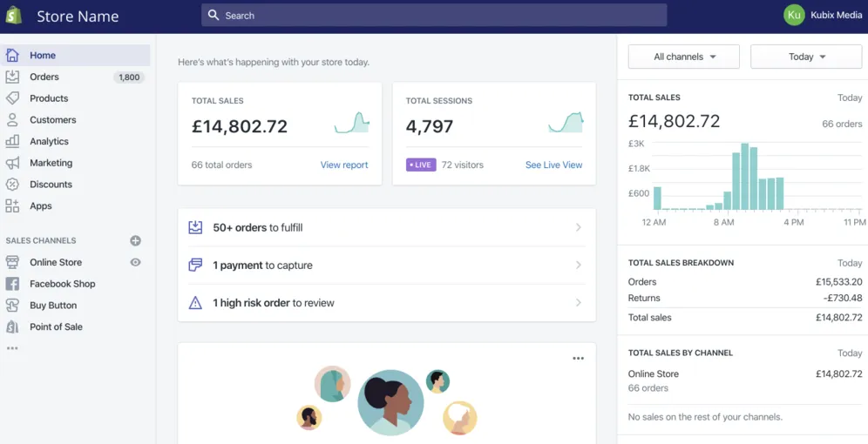Click the Online Store storefront icon
868x444 pixels.
pyautogui.click(x=12, y=262)
